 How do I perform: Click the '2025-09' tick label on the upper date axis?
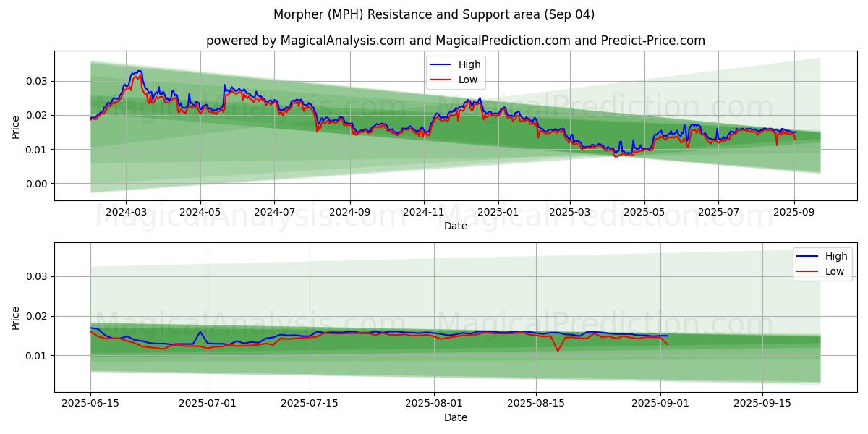pyautogui.click(x=793, y=213)
